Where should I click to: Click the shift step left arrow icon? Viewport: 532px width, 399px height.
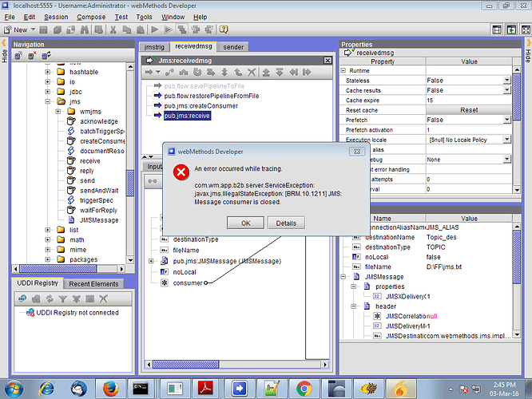pyautogui.click(x=293, y=72)
